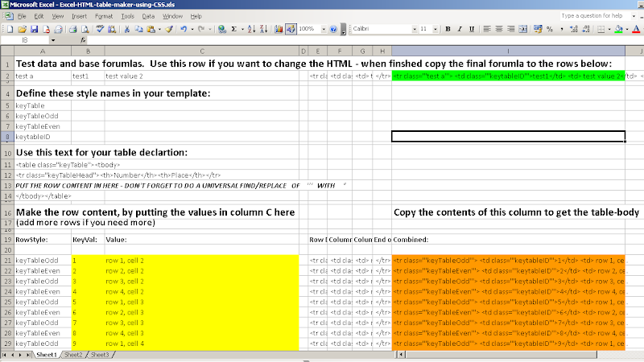Align cell text left
The image size is (644, 362).
[487, 29]
